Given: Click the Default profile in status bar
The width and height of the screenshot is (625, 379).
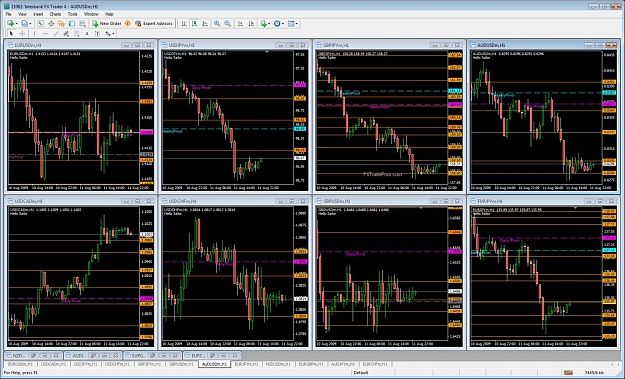Looking at the screenshot, I should (x=361, y=373).
